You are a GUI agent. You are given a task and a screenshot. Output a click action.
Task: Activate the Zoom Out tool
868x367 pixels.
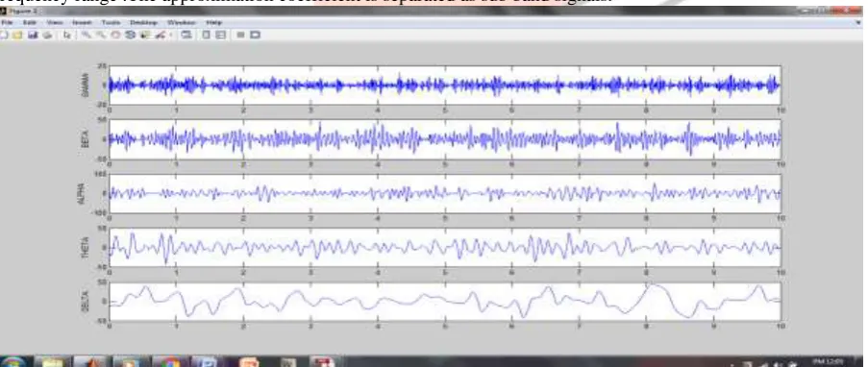[x=101, y=35]
